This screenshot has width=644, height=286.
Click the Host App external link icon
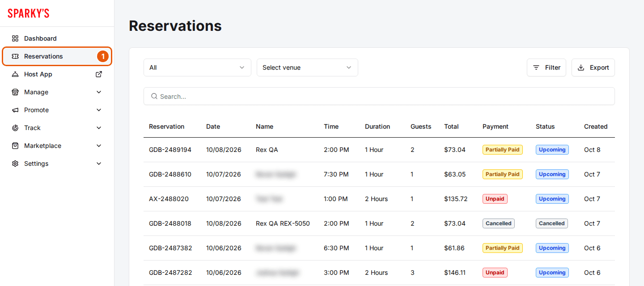pyautogui.click(x=99, y=74)
